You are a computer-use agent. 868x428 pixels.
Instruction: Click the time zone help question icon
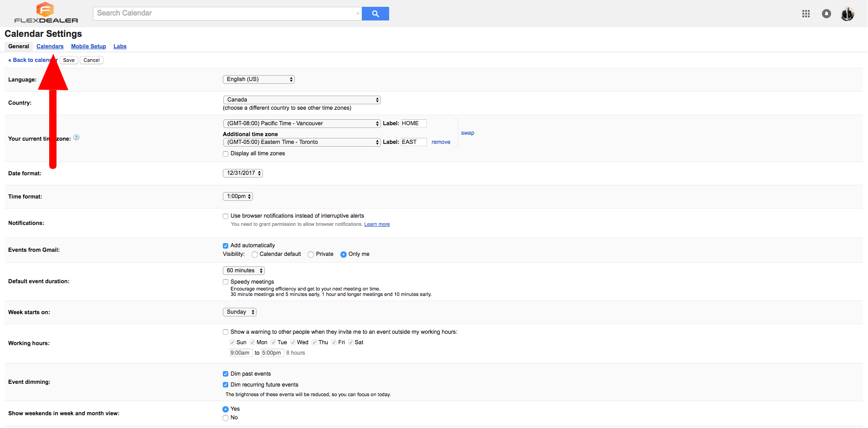pos(77,138)
